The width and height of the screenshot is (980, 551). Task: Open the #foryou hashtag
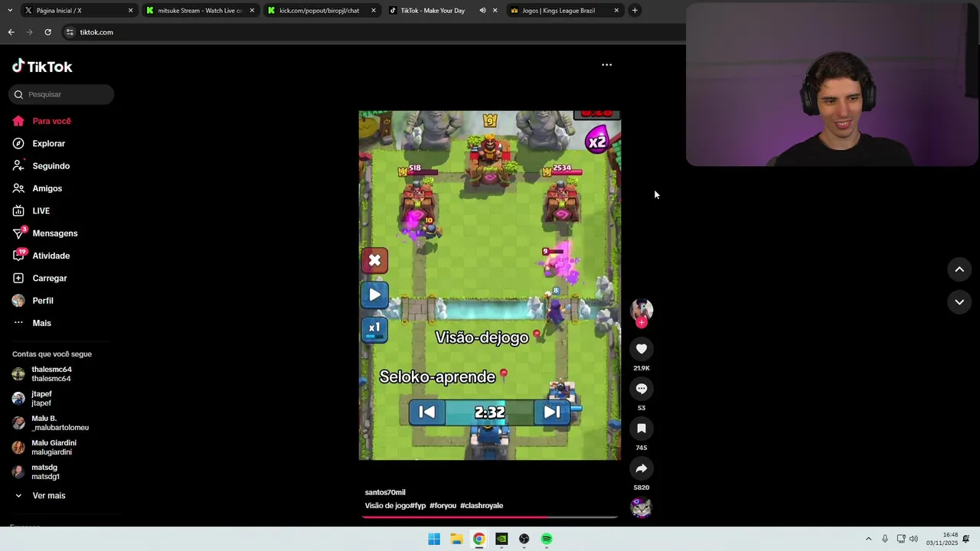pyautogui.click(x=443, y=506)
